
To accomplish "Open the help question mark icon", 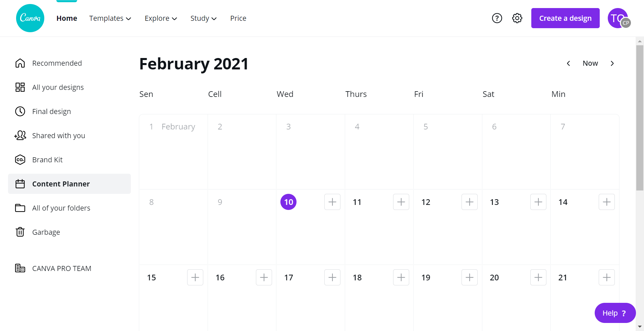I will pyautogui.click(x=497, y=18).
